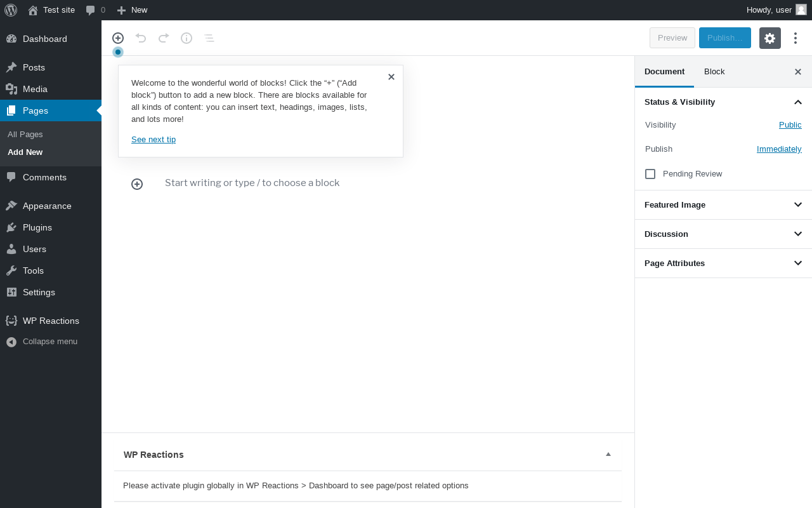Open the Block navigation icon
The height and width of the screenshot is (508, 812).
click(209, 38)
